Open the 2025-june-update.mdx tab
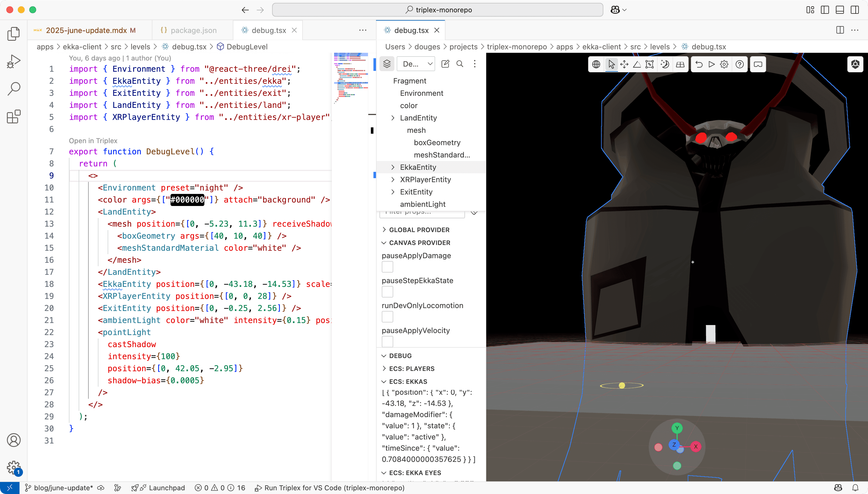 coord(86,30)
